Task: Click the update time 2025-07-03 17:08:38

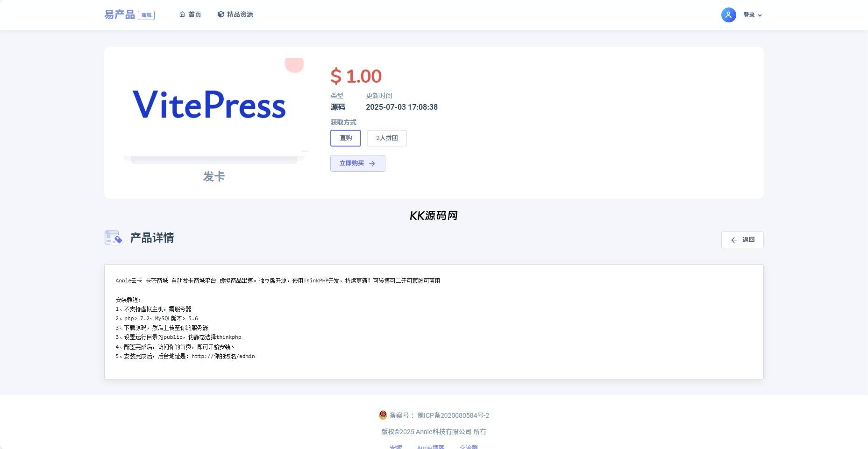Action: [x=402, y=107]
